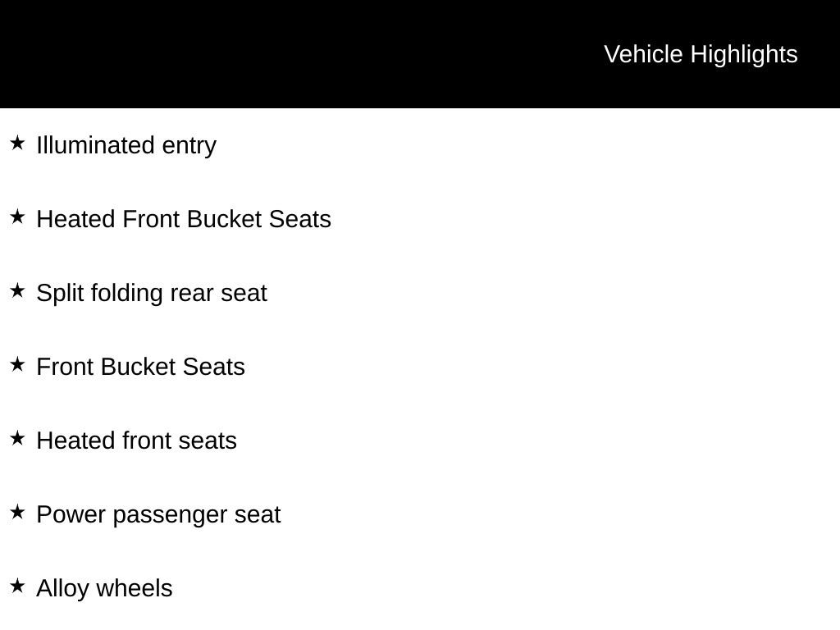This screenshot has height=630, width=840.
Task: Click the star icon beside Illuminated entry
Action: click(x=18, y=143)
